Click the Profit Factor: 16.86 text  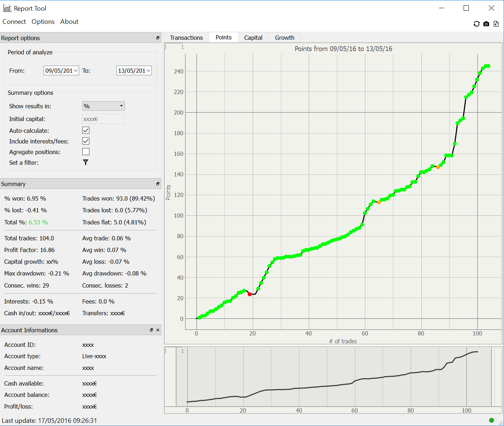(29, 250)
